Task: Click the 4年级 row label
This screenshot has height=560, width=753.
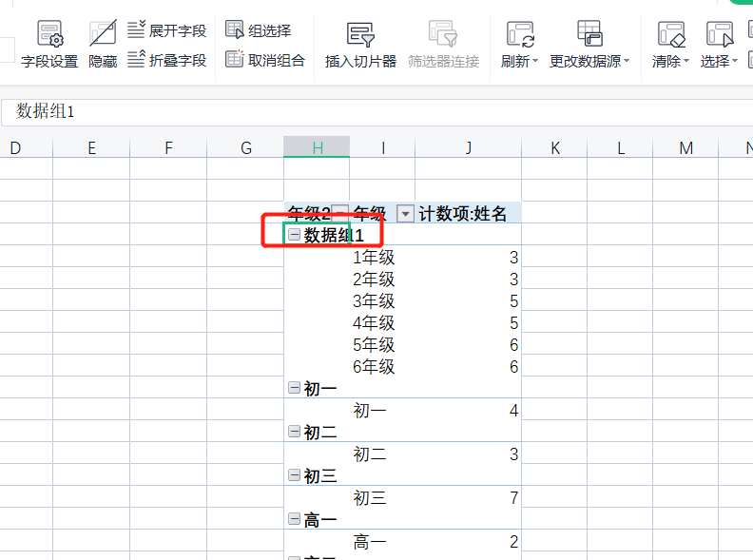Action: click(x=374, y=322)
